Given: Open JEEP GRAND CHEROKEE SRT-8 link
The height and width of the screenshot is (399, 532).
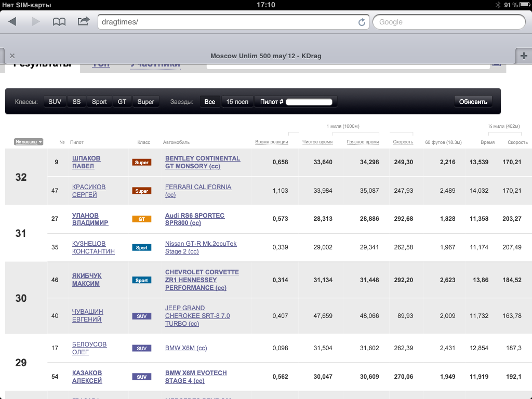Looking at the screenshot, I should [x=197, y=315].
